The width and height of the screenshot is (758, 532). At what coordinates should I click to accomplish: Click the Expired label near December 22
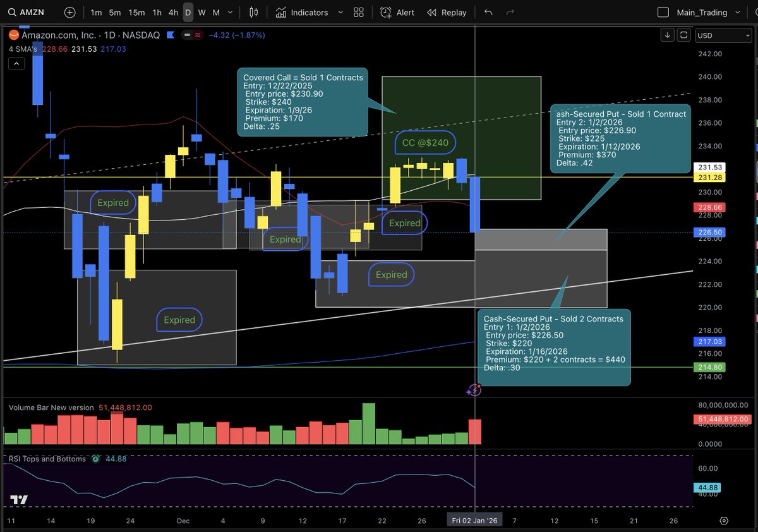(x=404, y=223)
